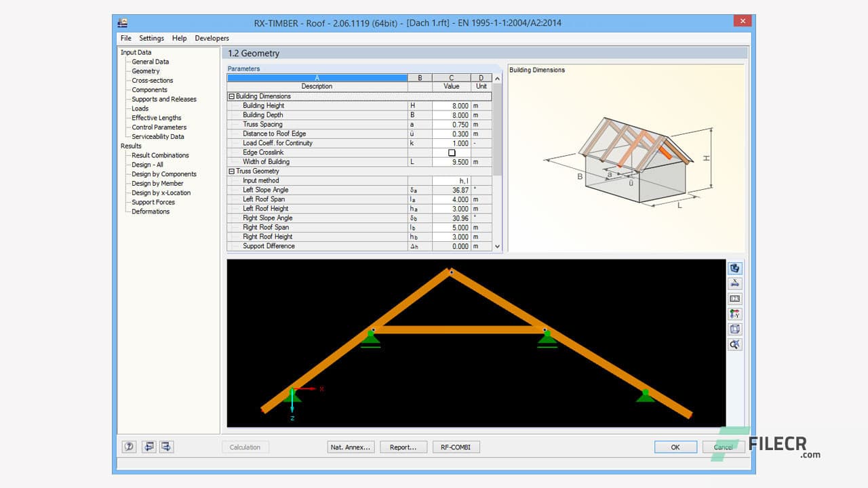Click the Building Height value field
The width and height of the screenshot is (868, 488).
tap(451, 106)
